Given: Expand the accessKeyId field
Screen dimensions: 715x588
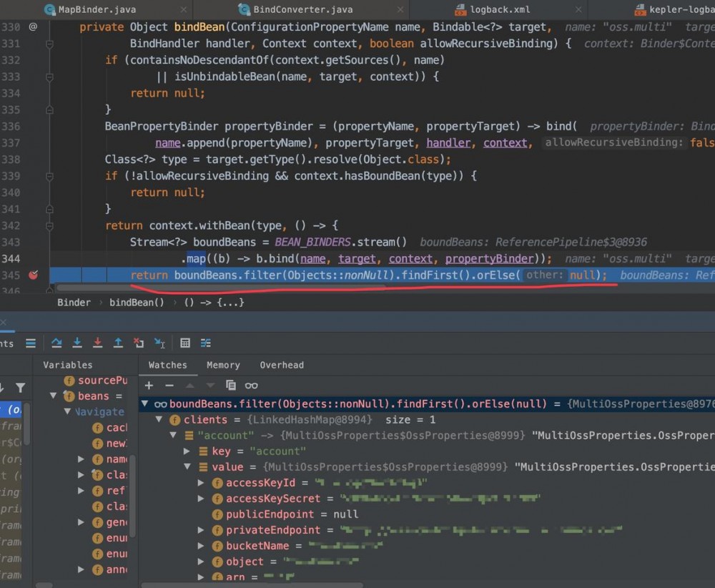Looking at the screenshot, I should click(x=201, y=483).
